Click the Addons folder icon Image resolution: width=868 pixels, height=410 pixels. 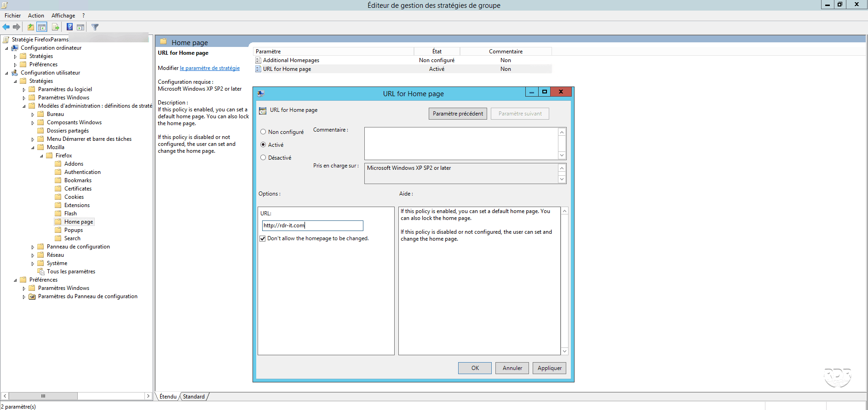[x=58, y=164]
